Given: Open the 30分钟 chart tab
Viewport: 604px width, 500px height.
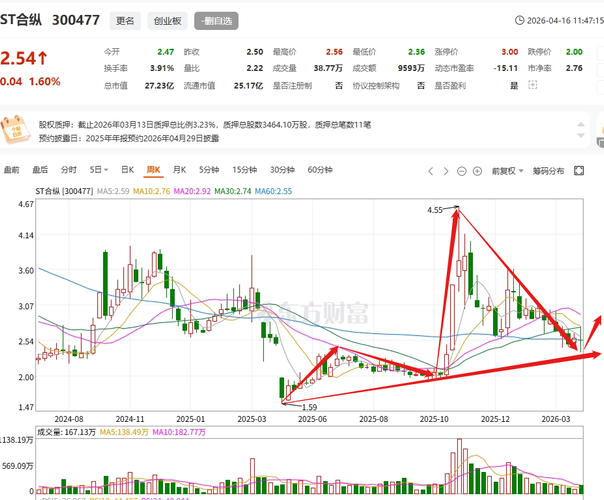Looking at the screenshot, I should click(x=282, y=170).
